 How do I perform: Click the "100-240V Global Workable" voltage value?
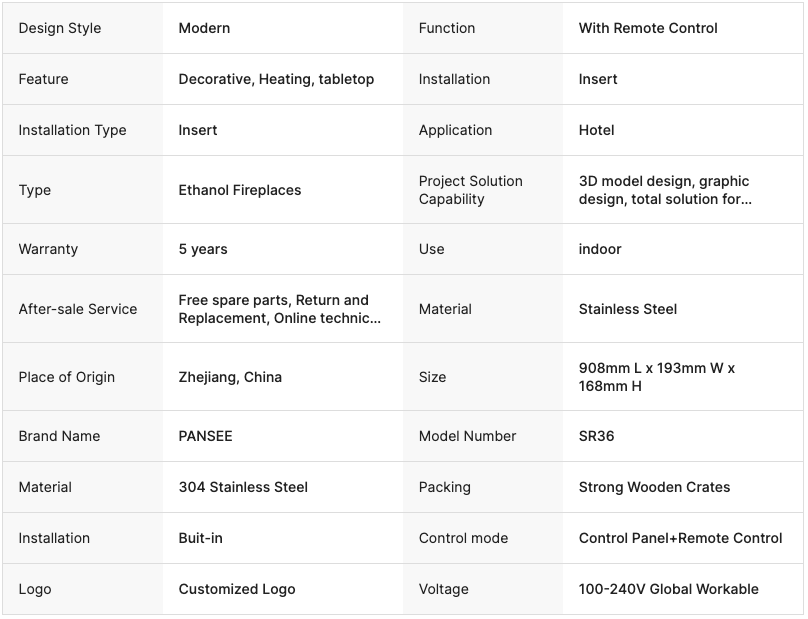(668, 589)
